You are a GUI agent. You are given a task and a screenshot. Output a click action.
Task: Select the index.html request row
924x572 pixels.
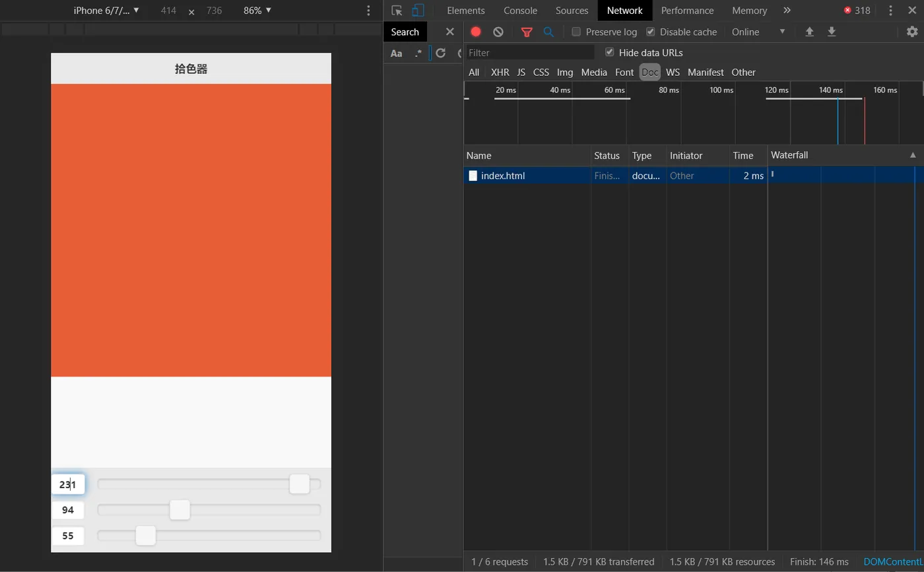(694, 176)
